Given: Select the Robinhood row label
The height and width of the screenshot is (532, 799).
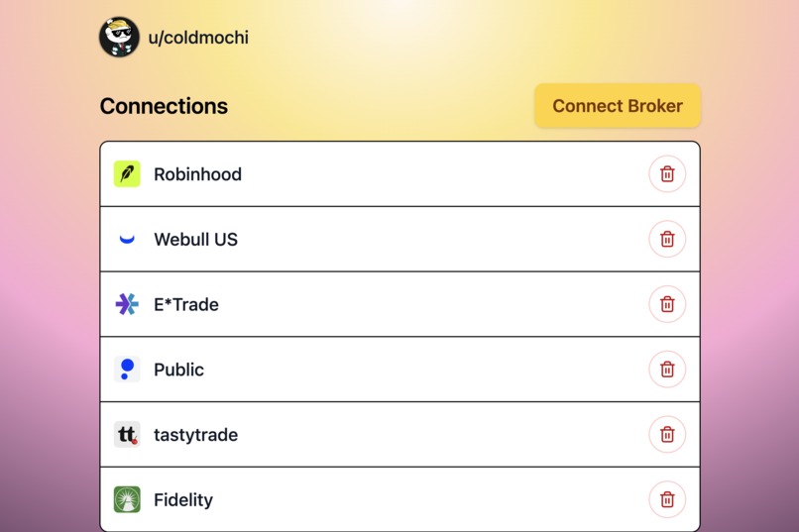Looking at the screenshot, I should pos(197,174).
